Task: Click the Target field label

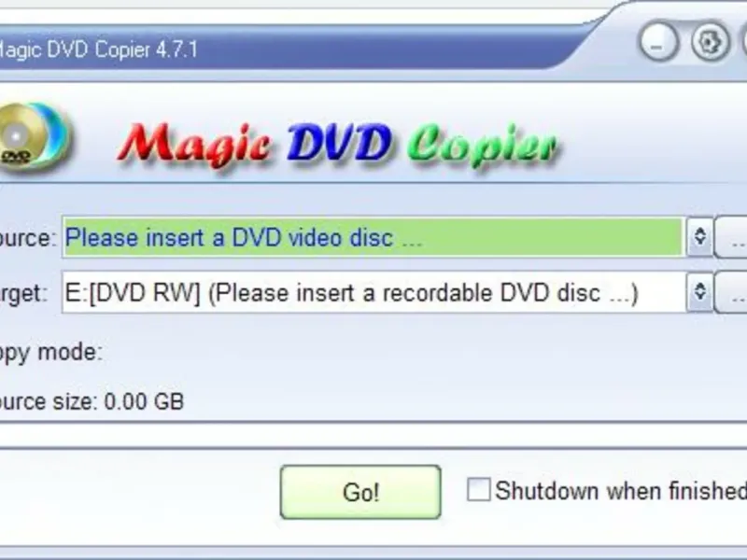Action: 24,293
